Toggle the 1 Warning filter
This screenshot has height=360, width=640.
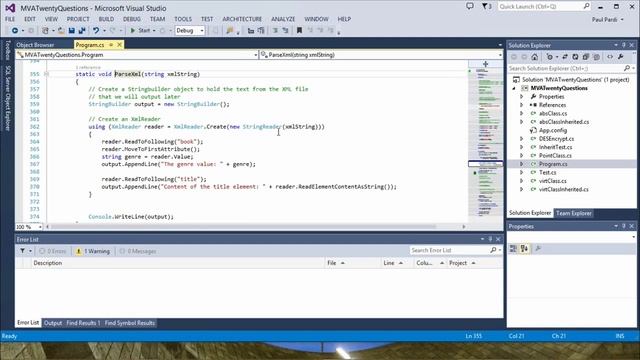pyautogui.click(x=93, y=251)
